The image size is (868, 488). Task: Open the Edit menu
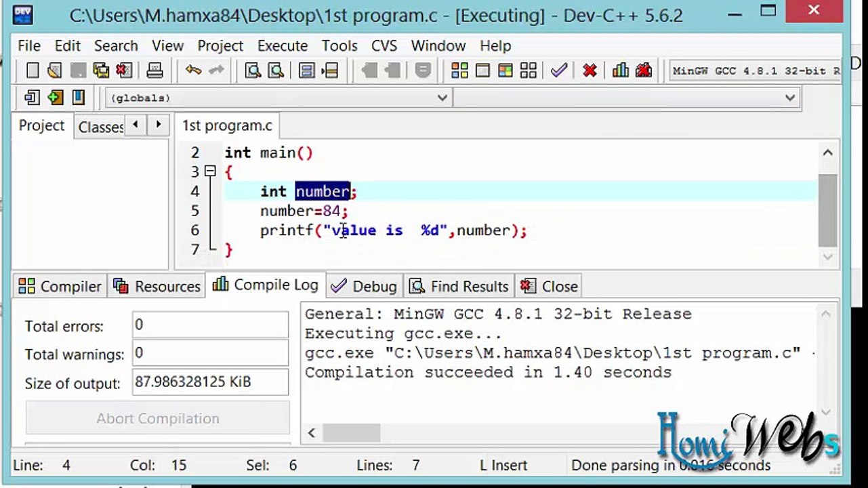(68, 45)
